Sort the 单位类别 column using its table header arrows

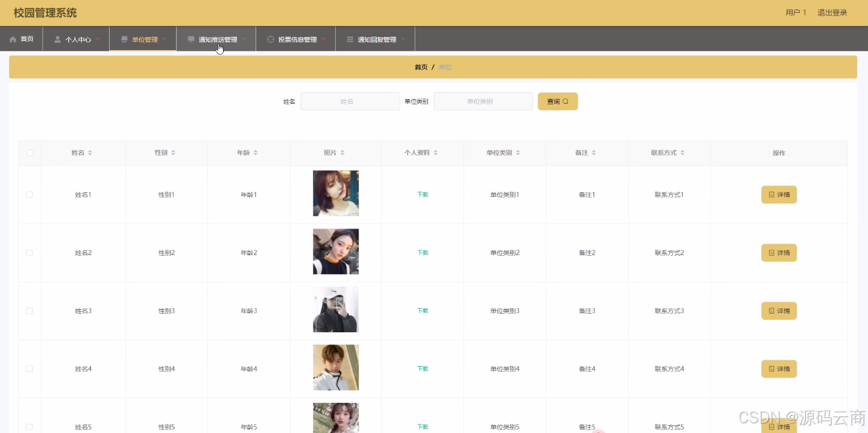coord(518,153)
